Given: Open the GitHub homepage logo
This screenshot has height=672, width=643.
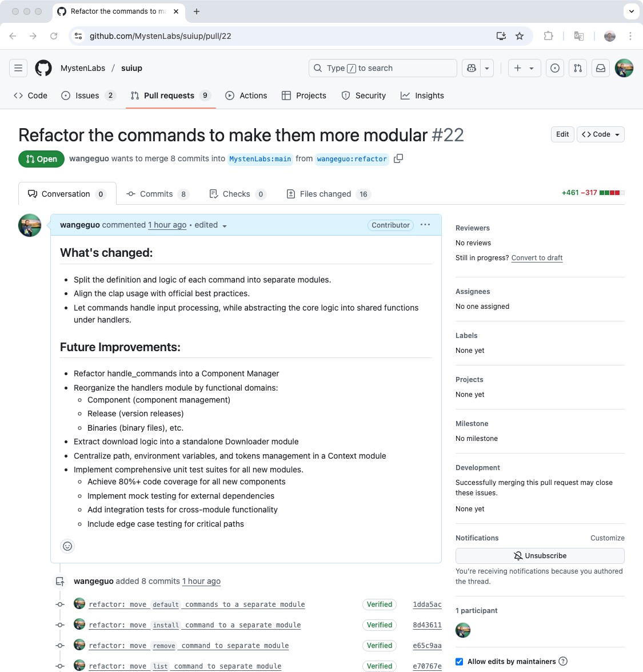Looking at the screenshot, I should [43, 68].
